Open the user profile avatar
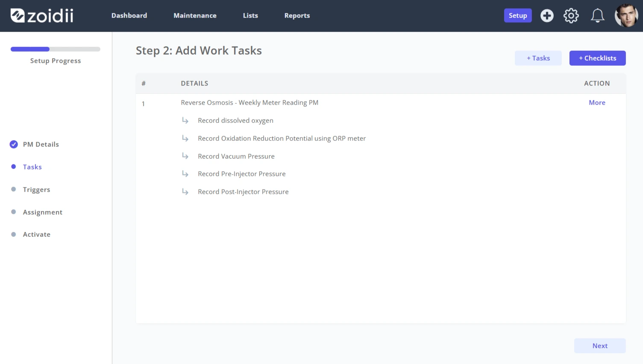The width and height of the screenshot is (643, 364). (626, 16)
